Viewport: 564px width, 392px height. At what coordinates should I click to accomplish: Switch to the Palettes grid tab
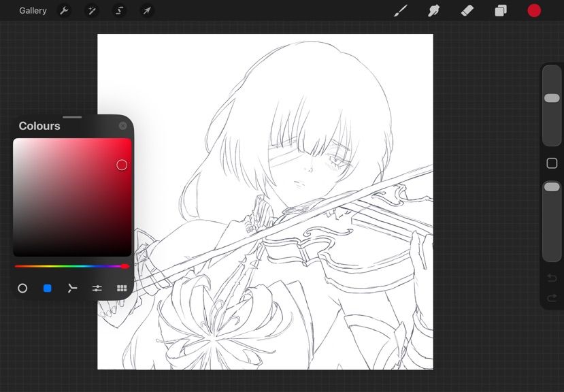coord(122,289)
